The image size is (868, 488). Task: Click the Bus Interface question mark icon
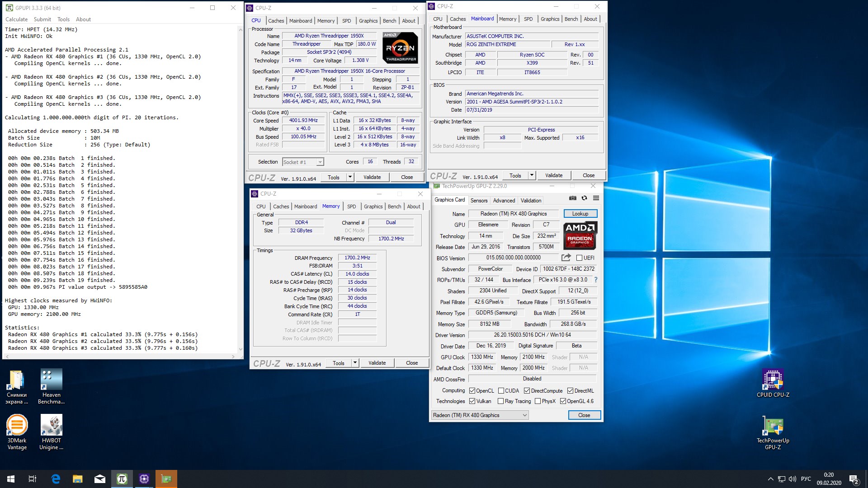point(595,280)
